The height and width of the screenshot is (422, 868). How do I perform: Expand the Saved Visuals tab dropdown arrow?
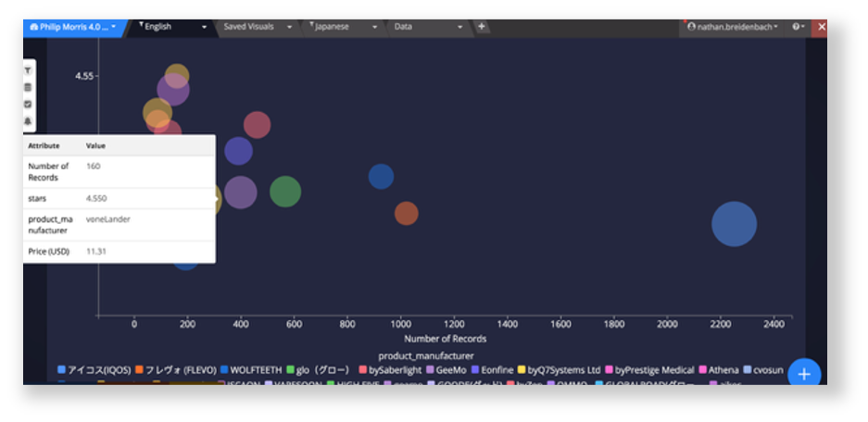click(x=289, y=27)
